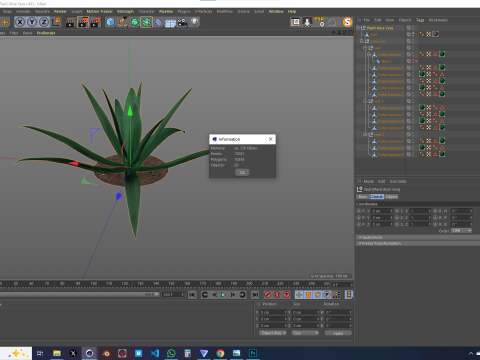Open the Tags menu in Object Manager
This screenshot has width=480, height=360.
coord(420,20)
